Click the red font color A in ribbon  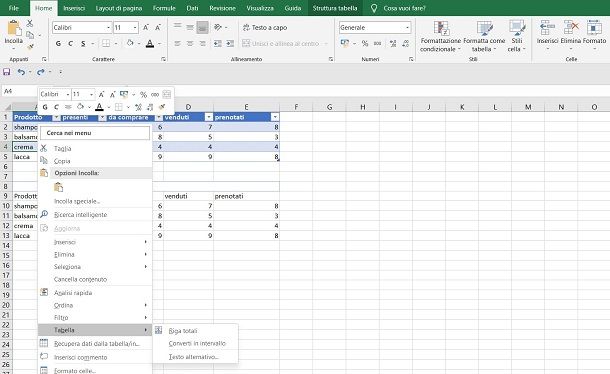(x=150, y=44)
